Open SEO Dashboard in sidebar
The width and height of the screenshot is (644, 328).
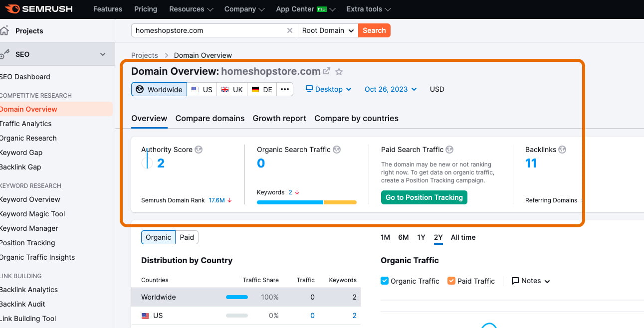click(25, 77)
